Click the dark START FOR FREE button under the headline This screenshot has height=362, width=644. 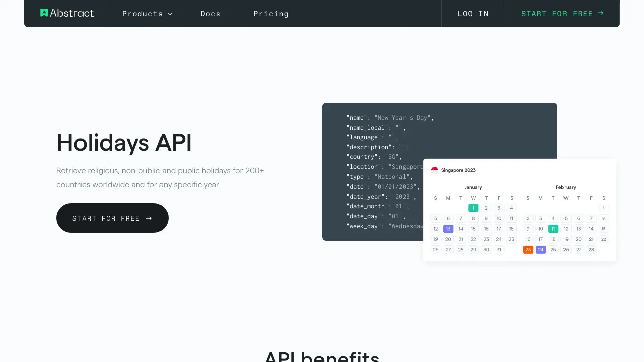tap(112, 218)
